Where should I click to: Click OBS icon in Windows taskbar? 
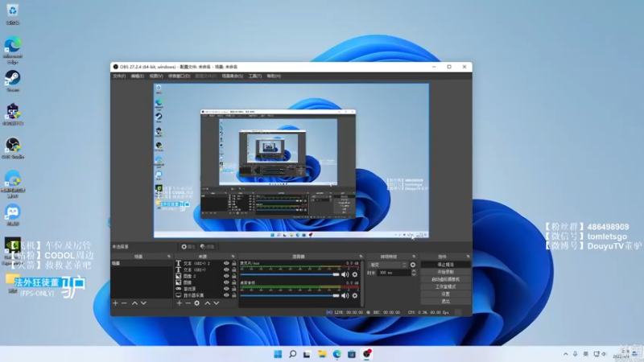coord(367,354)
